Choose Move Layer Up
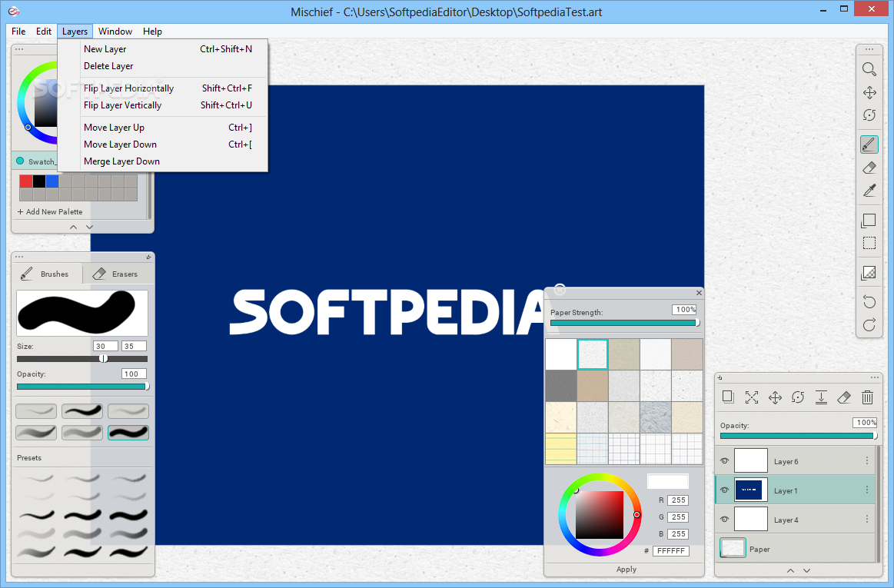Image resolution: width=894 pixels, height=588 pixels. click(162, 127)
